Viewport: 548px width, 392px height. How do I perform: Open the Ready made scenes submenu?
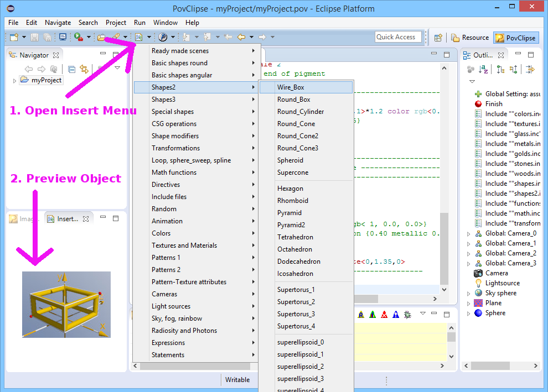(x=196, y=51)
